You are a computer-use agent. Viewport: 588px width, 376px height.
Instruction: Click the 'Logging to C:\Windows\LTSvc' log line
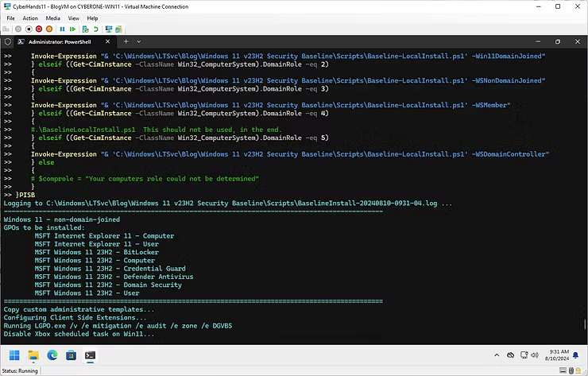point(228,204)
